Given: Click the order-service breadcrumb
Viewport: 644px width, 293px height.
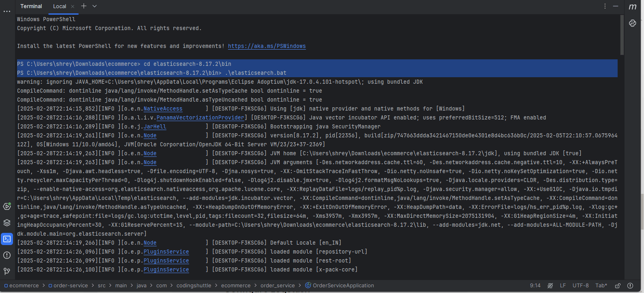Looking at the screenshot, I should click(x=68, y=286).
